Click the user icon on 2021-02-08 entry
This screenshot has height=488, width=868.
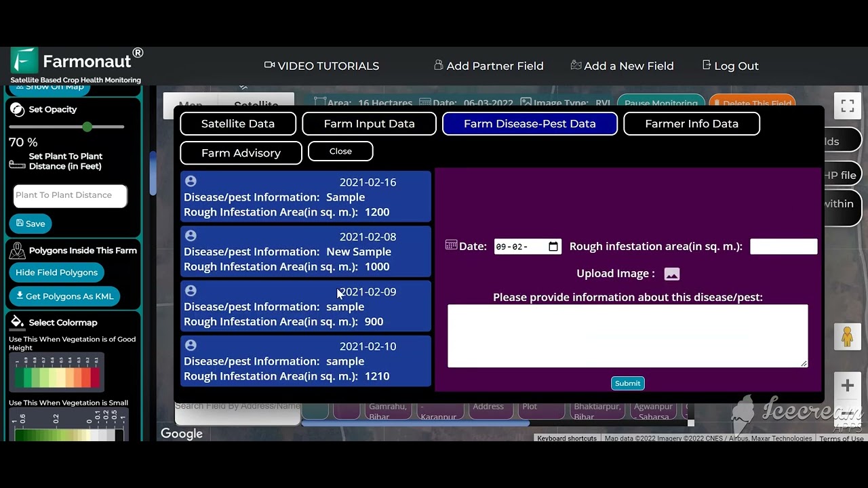click(x=191, y=235)
